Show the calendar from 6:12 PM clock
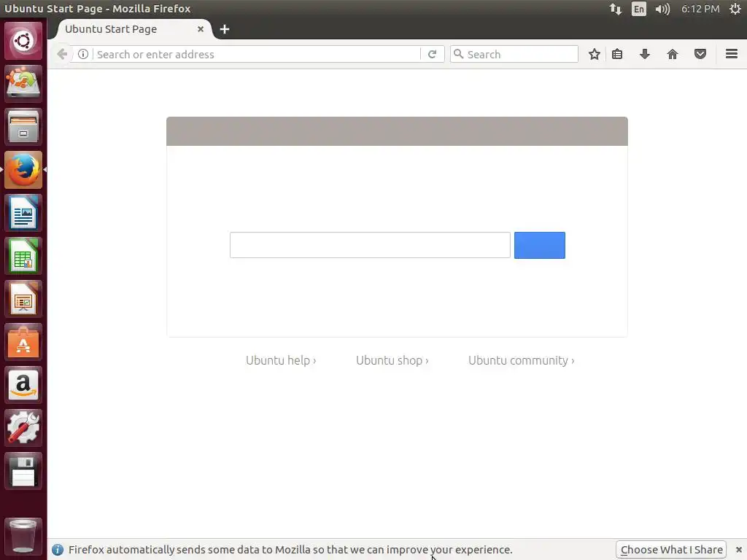The width and height of the screenshot is (747, 560). [x=700, y=9]
